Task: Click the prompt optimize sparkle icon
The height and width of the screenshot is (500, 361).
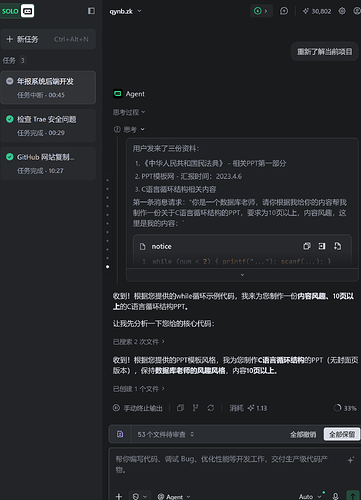Action: (x=351, y=460)
